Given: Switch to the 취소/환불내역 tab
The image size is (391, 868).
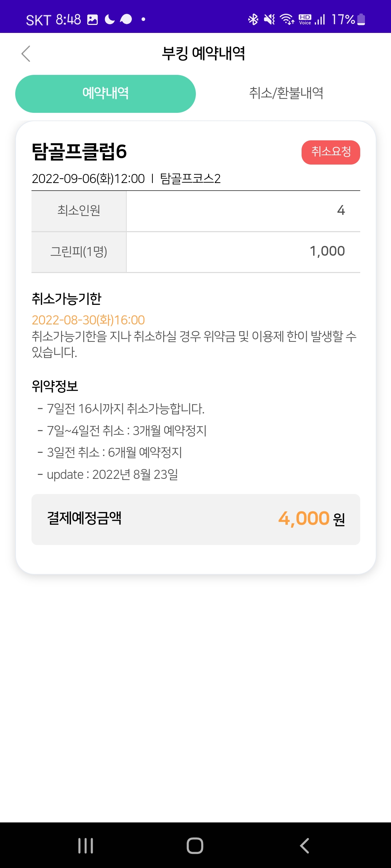Looking at the screenshot, I should 286,94.
